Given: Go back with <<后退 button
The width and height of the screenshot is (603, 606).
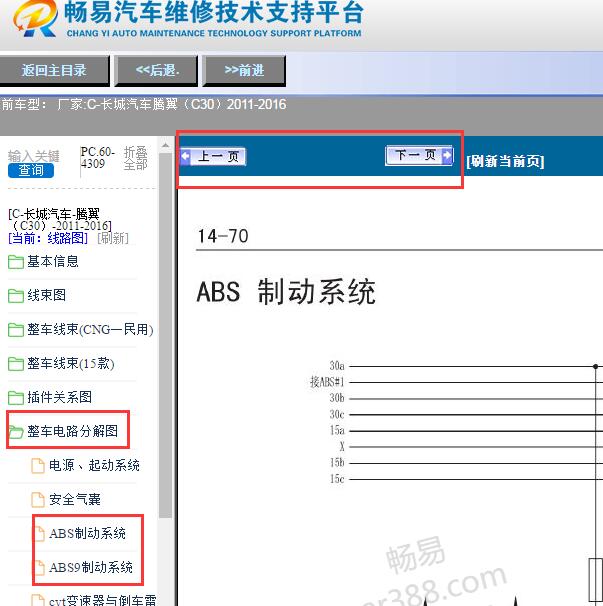Looking at the screenshot, I should [x=157, y=70].
